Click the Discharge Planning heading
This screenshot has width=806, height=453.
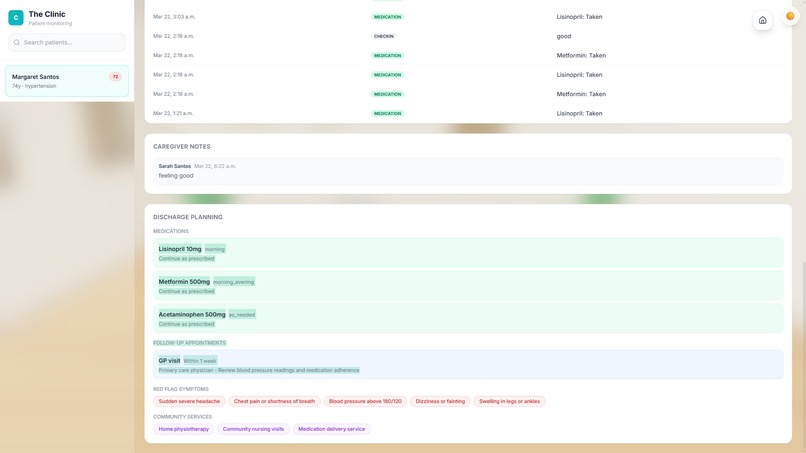click(188, 217)
